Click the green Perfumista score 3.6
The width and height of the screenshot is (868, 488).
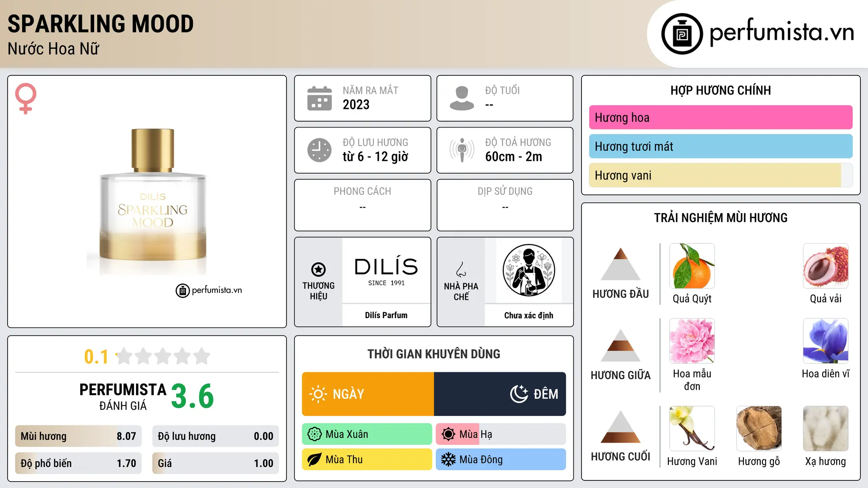(192, 396)
